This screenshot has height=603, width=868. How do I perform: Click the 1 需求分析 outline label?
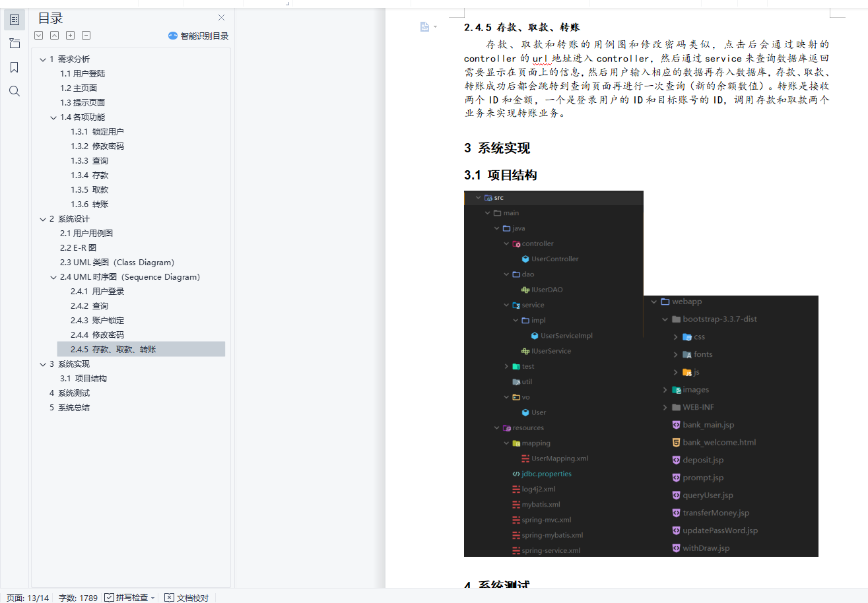coord(69,59)
